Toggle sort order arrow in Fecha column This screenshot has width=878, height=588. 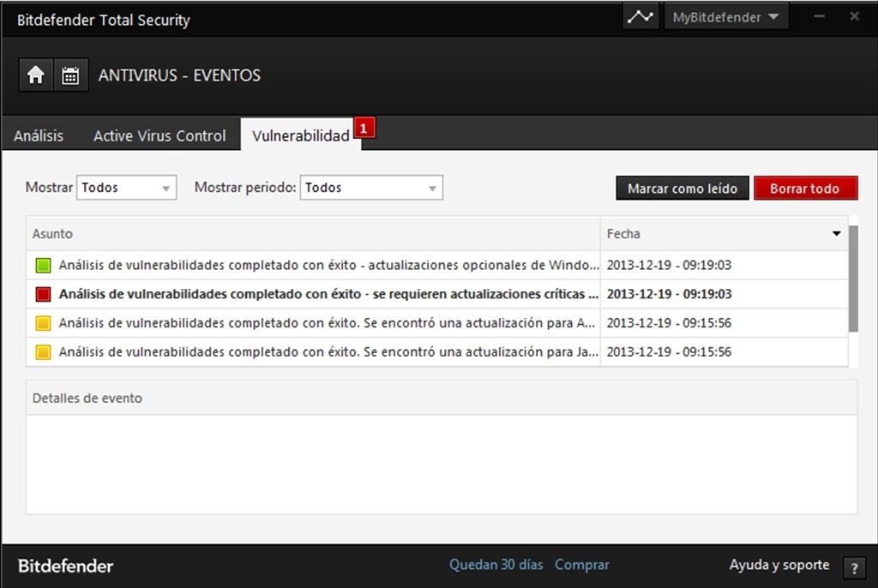[x=837, y=233]
